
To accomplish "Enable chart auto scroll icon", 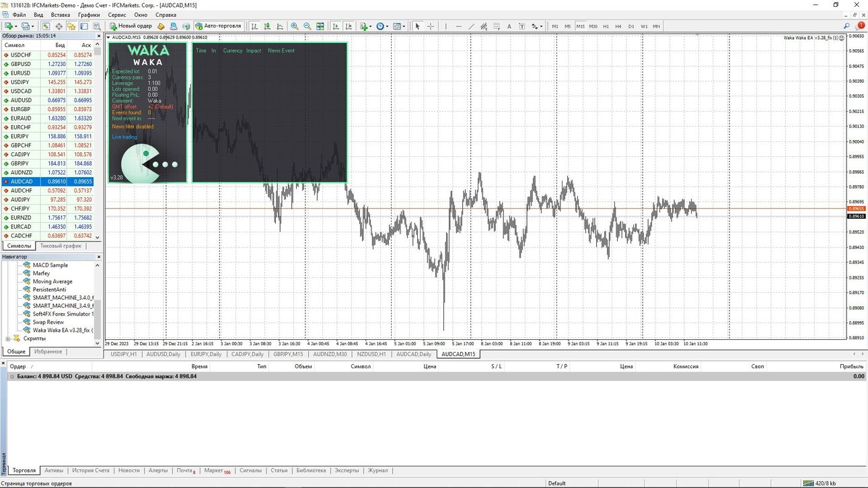I will click(336, 26).
